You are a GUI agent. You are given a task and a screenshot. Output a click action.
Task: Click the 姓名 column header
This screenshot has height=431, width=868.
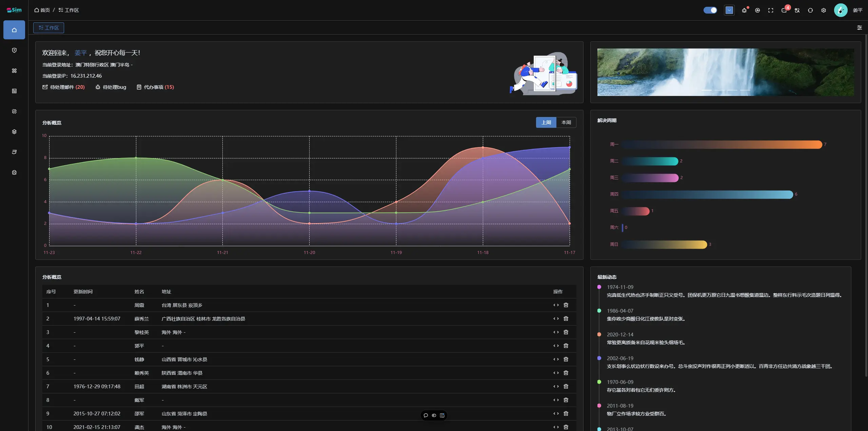pyautogui.click(x=139, y=292)
